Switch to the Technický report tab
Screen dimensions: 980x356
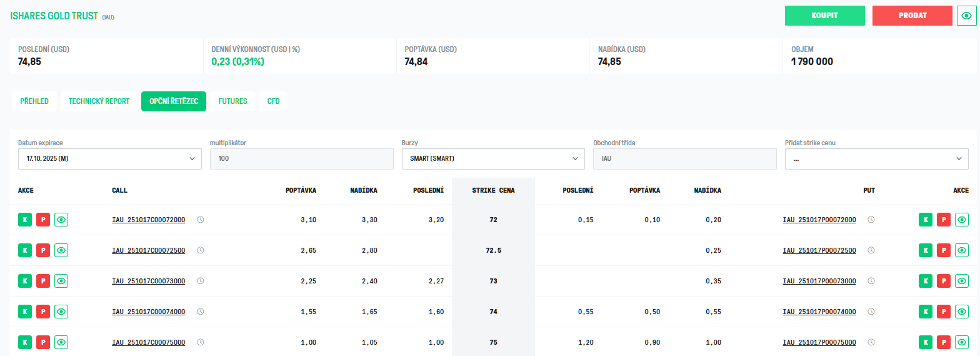99,101
